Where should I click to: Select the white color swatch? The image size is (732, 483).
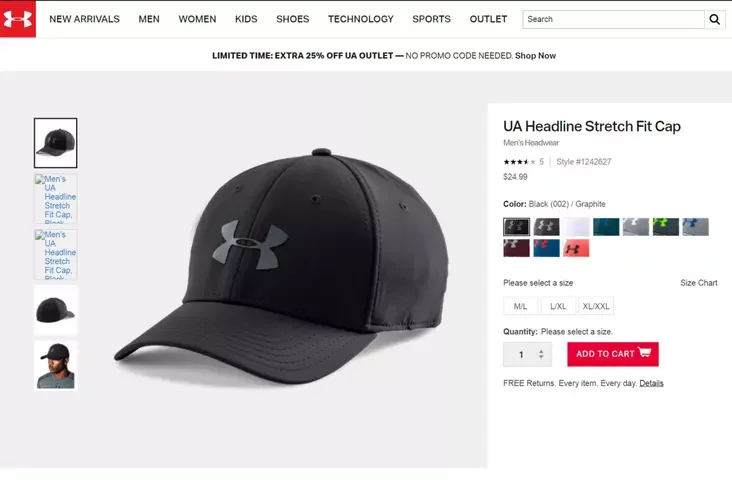[x=577, y=227]
